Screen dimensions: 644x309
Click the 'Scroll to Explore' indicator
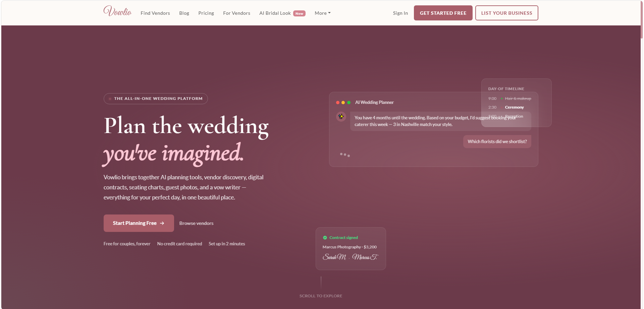321,296
